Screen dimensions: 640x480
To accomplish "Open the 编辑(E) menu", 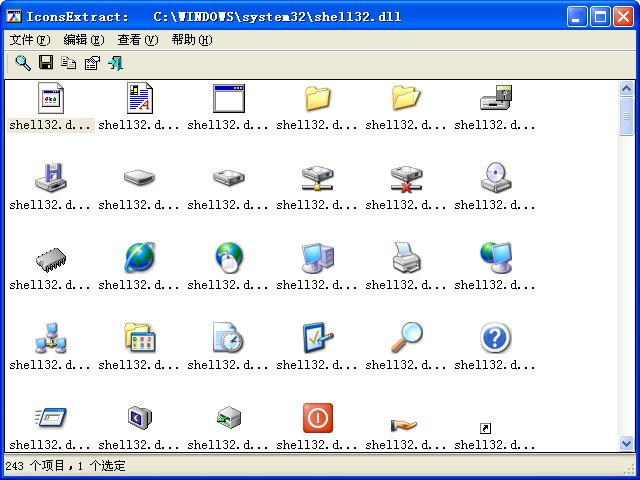I will (x=84, y=40).
